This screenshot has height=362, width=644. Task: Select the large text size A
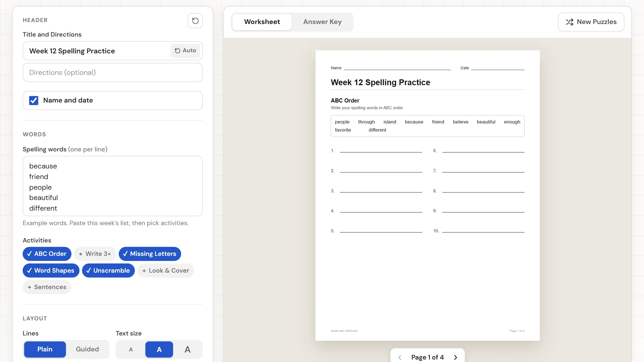click(x=188, y=349)
